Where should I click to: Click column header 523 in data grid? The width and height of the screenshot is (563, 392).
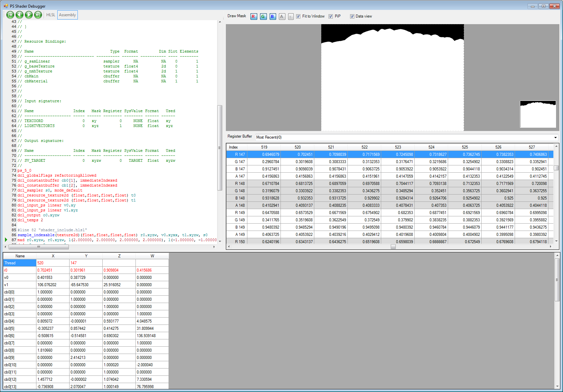pyautogui.click(x=398, y=147)
